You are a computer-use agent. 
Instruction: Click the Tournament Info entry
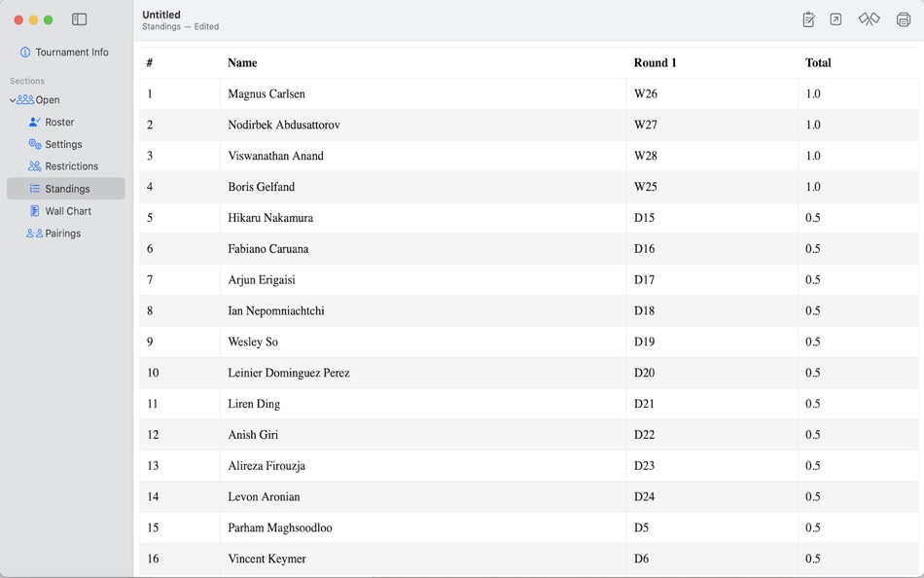pos(62,52)
